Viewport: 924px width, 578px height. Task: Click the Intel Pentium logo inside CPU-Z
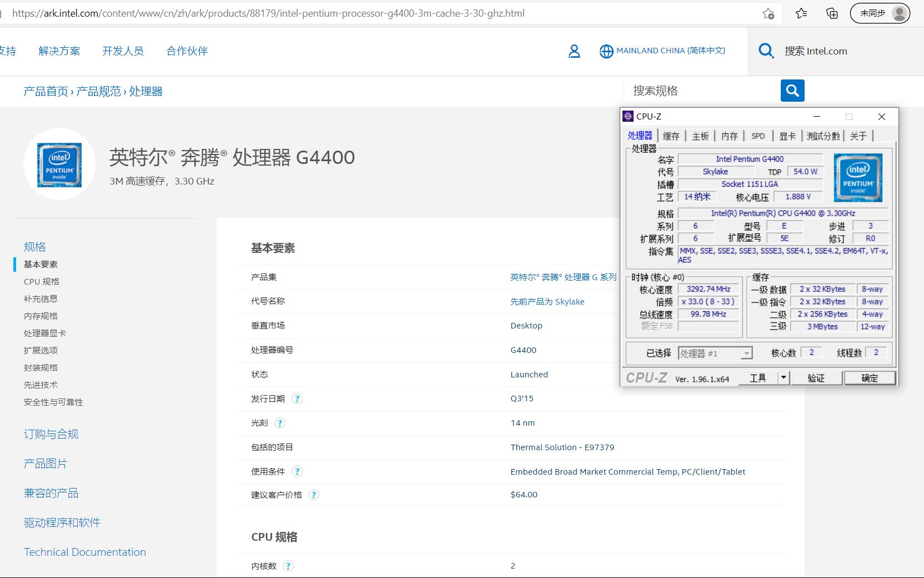(x=857, y=177)
